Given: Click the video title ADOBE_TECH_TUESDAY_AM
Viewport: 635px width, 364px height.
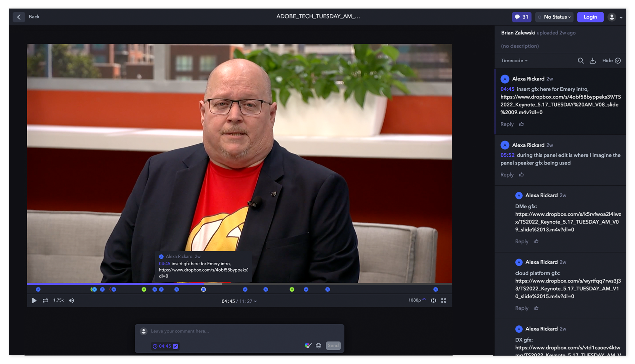Looking at the screenshot, I should click(x=318, y=17).
